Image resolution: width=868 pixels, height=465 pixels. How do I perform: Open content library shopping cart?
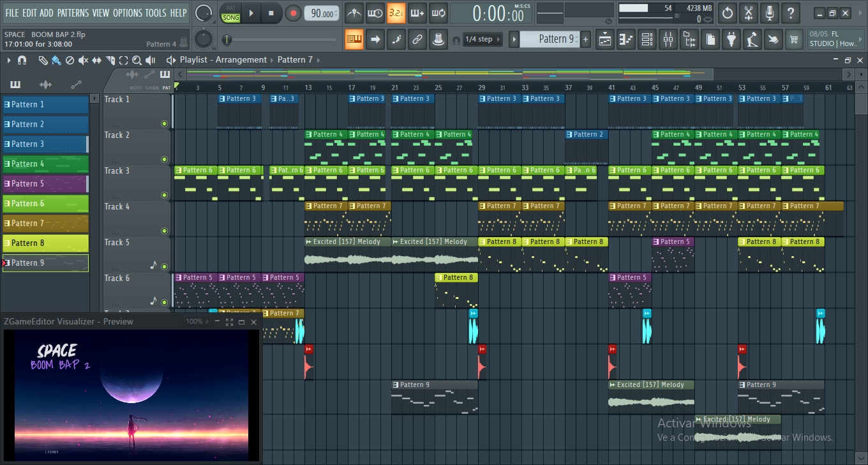(x=795, y=40)
